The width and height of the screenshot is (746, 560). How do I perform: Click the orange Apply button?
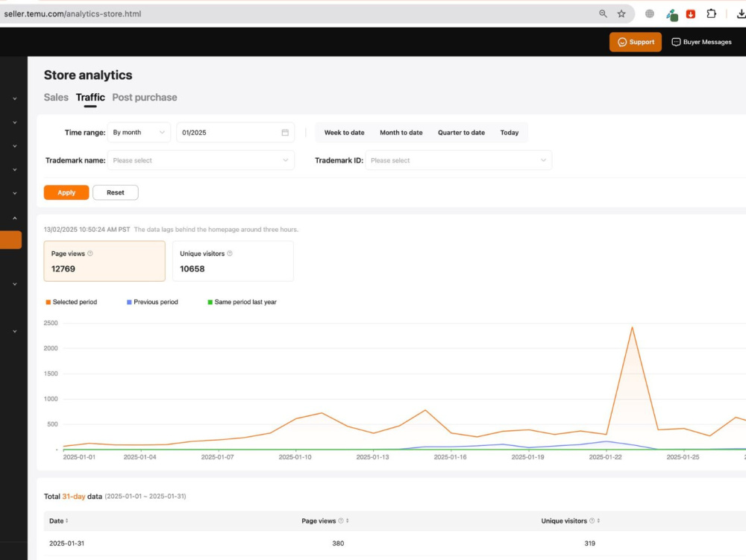[66, 192]
